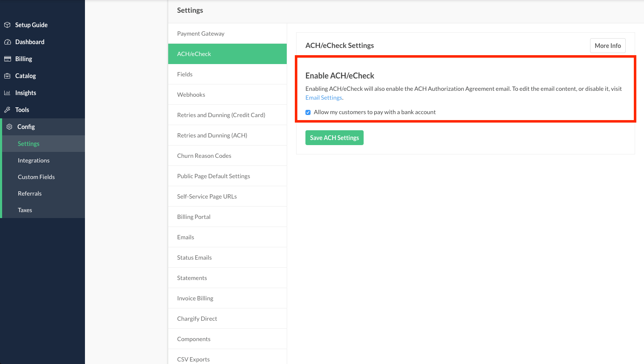The image size is (644, 364).
Task: Click the Config gear icon
Action: (x=9, y=127)
